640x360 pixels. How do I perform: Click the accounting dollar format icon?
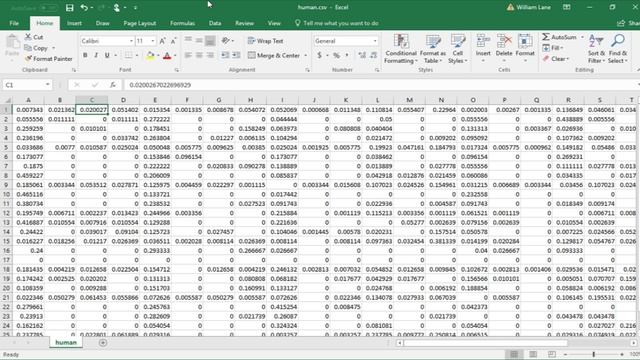320,55
